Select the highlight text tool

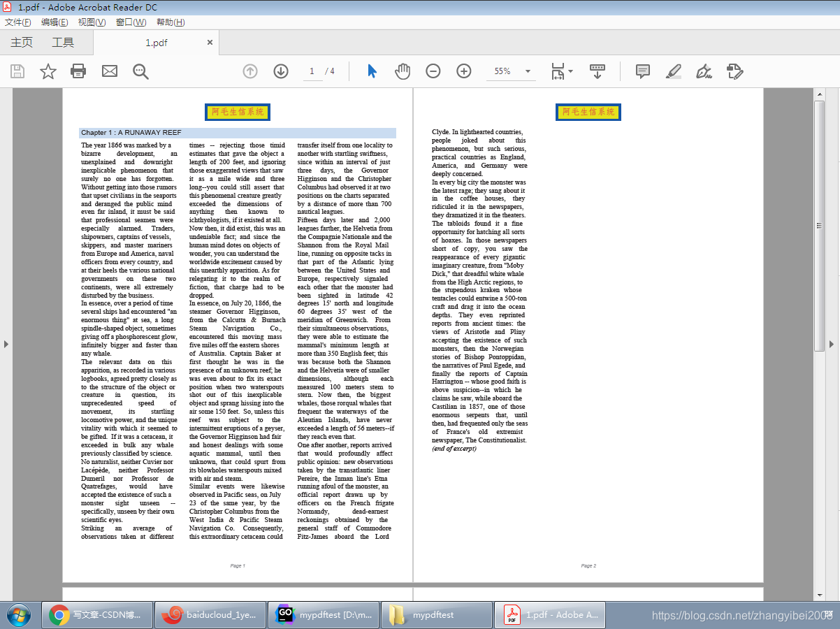coord(674,71)
